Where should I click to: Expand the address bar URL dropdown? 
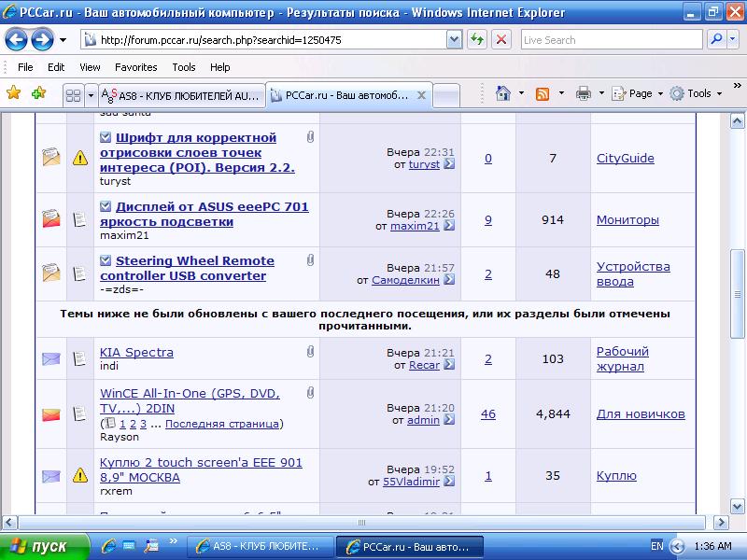pos(454,40)
